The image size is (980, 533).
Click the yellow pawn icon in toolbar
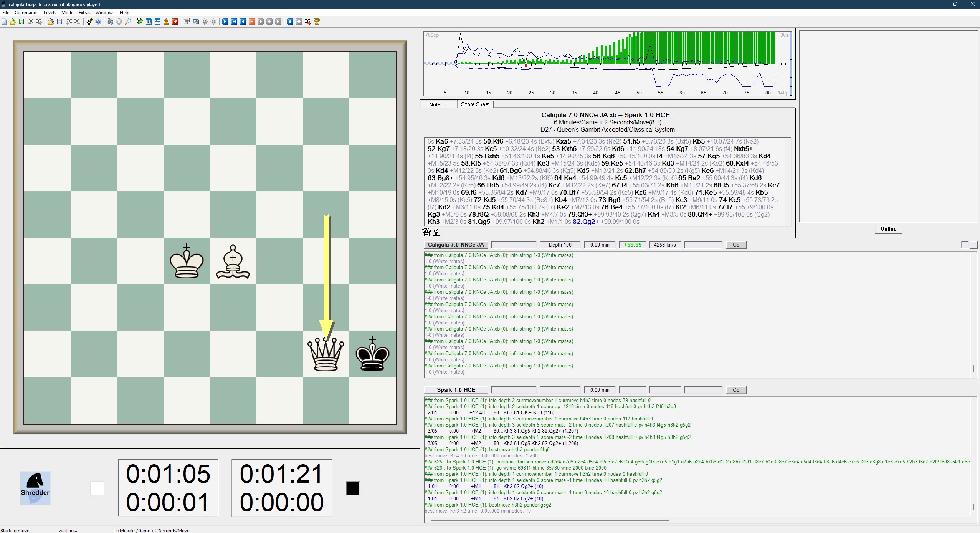tap(166, 22)
